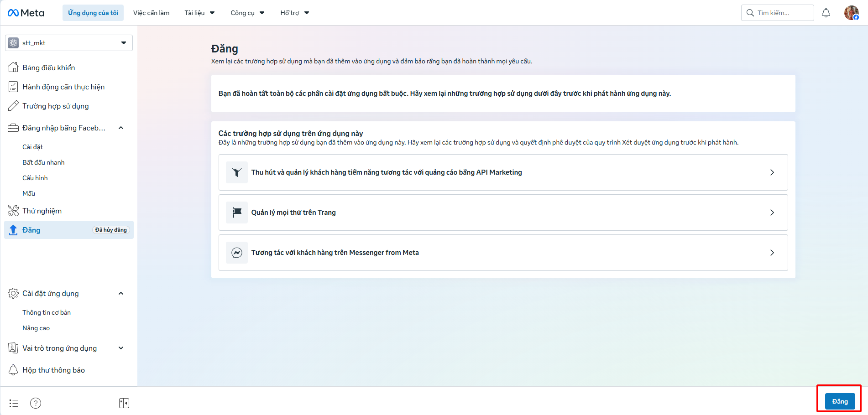Click the Cài đặt ứng dụng gear icon

click(x=13, y=293)
